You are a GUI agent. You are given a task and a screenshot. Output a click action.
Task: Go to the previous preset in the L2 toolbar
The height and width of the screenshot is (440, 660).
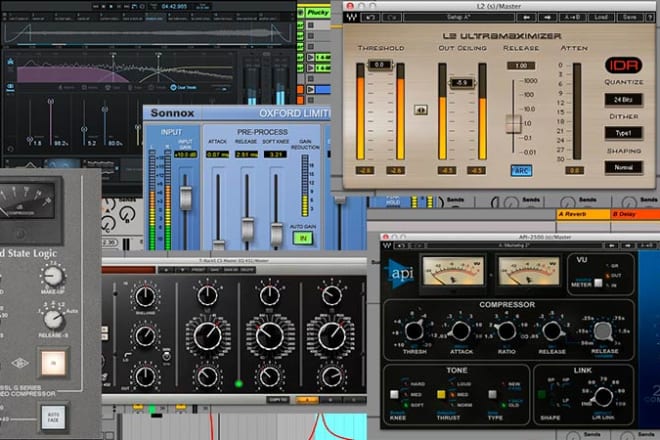click(527, 17)
